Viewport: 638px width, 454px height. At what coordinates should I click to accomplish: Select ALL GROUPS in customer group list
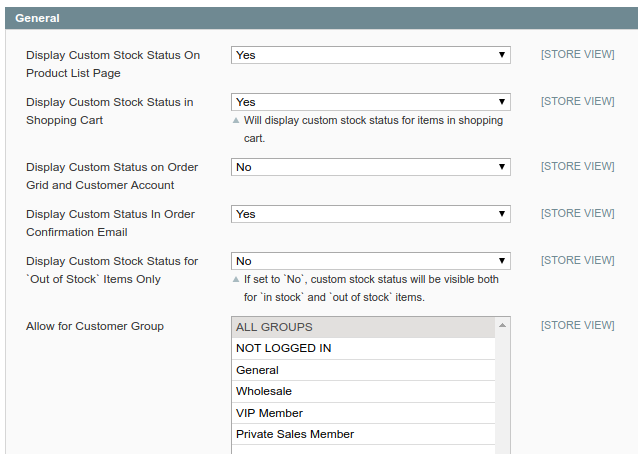coord(363,327)
